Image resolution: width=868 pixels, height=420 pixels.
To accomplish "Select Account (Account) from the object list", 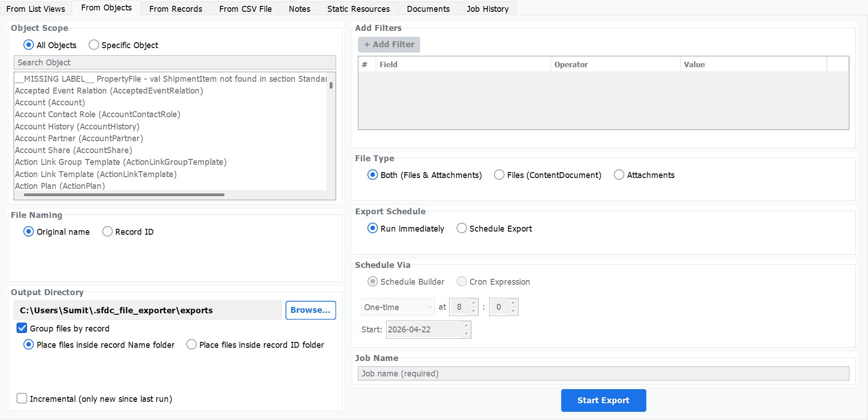I will point(50,102).
